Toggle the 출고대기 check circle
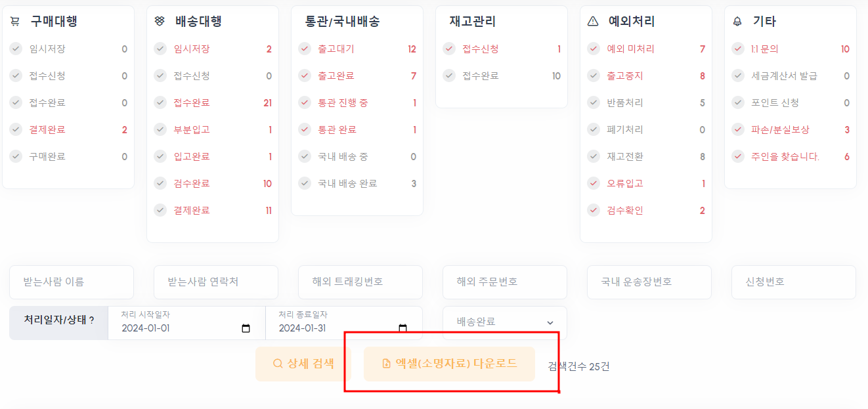 tap(304, 49)
